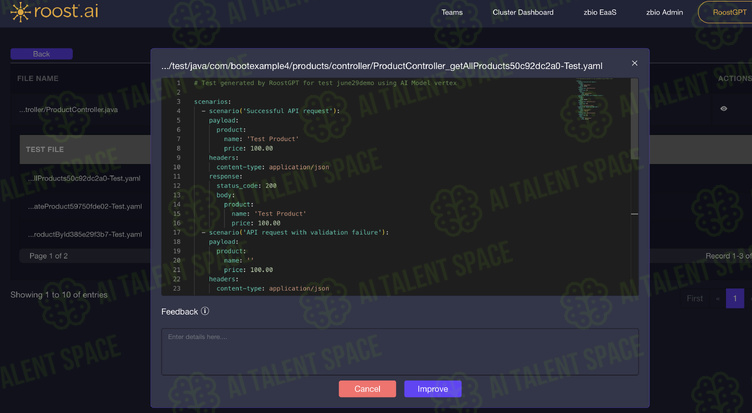Click page 1 pagination button
Image resolution: width=752 pixels, height=413 pixels.
coord(735,298)
